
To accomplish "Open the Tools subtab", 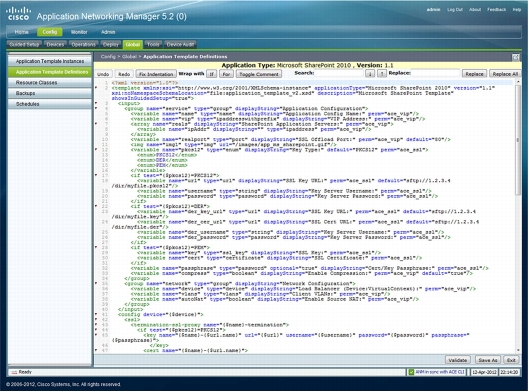I will pyautogui.click(x=153, y=45).
